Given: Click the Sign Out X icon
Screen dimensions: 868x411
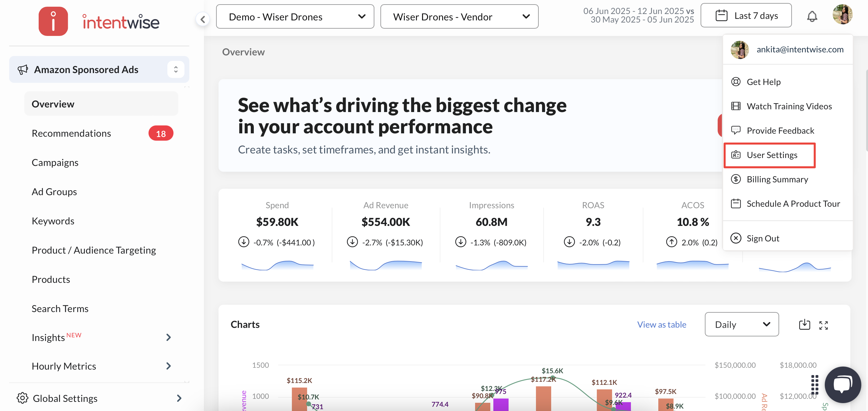Looking at the screenshot, I should pyautogui.click(x=736, y=238).
